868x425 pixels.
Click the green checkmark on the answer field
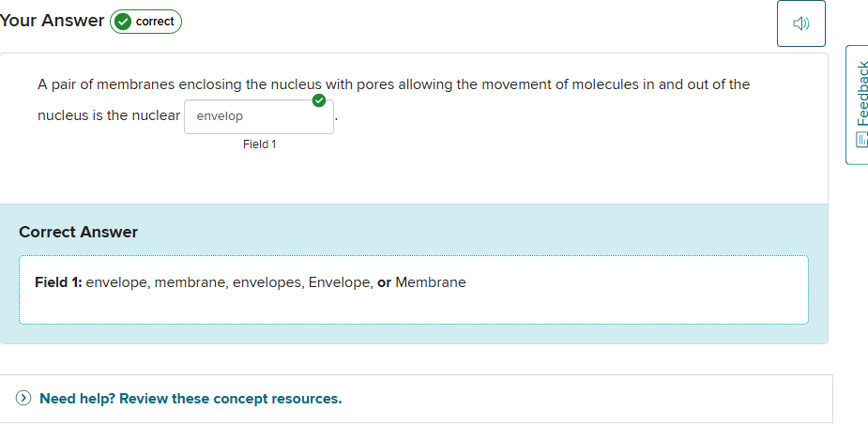pyautogui.click(x=319, y=101)
